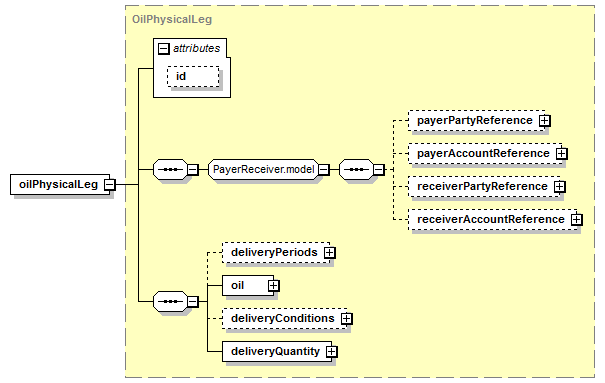This screenshot has height=383, width=605.
Task: Select the deliveryQuantity element label
Action: point(275,351)
